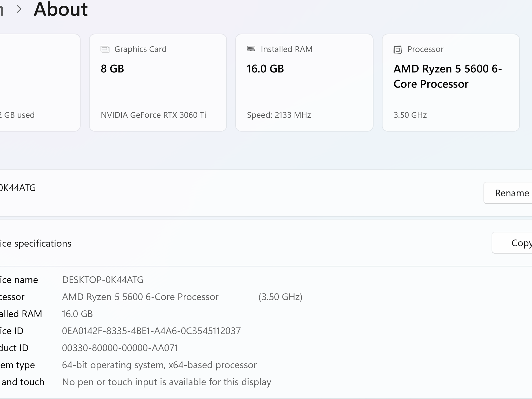Viewport: 532px width, 399px height.
Task: Click the Installed RAM label in the card
Action: point(287,49)
